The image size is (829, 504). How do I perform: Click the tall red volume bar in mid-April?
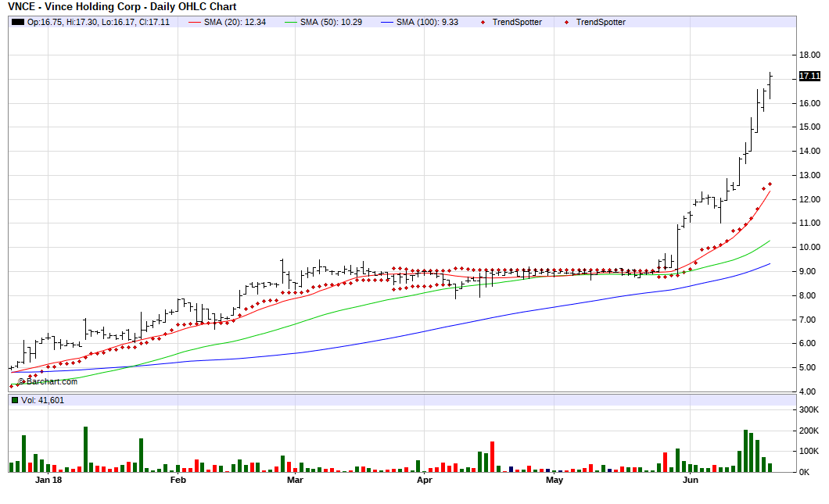click(492, 457)
